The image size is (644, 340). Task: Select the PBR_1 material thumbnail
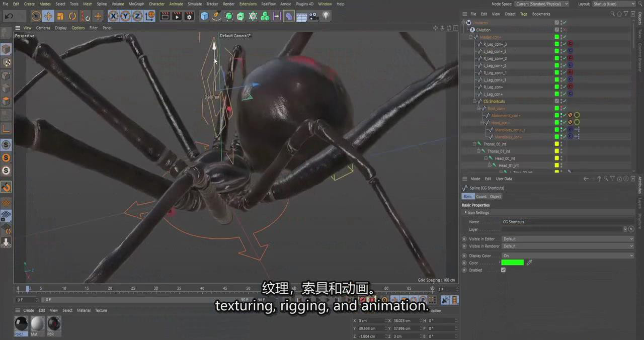point(21,323)
